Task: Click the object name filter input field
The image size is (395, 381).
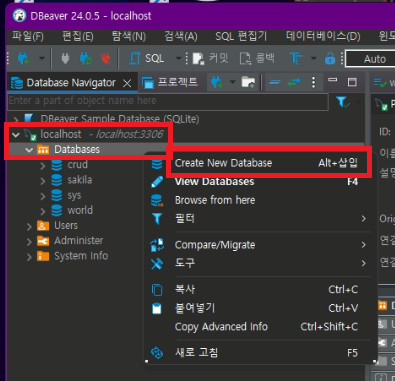Action: (168, 101)
